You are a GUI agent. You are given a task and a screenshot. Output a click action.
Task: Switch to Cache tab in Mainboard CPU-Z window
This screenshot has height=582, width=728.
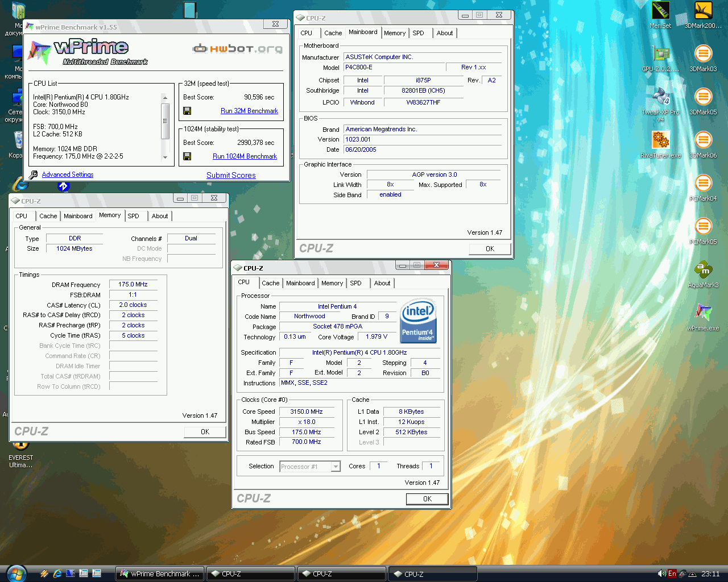[333, 33]
